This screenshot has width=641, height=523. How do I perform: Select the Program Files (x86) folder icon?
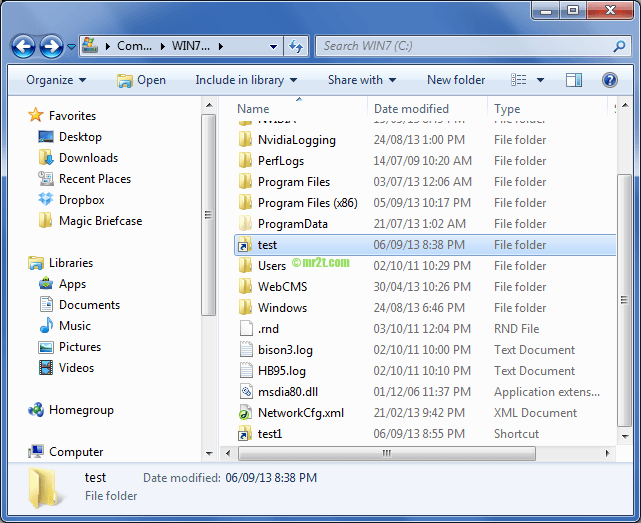click(245, 202)
